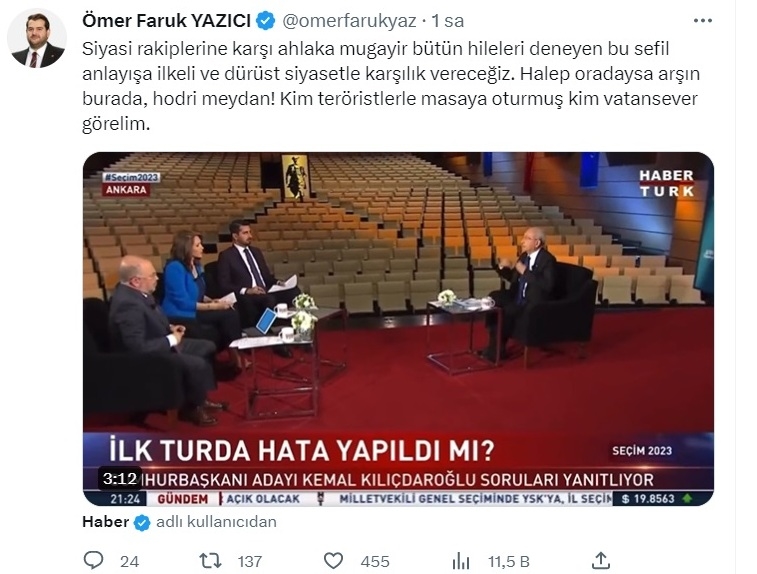The width and height of the screenshot is (757, 574).
Task: Open Ömer Faruk YAZICI profile picture
Action: pyautogui.click(x=37, y=38)
